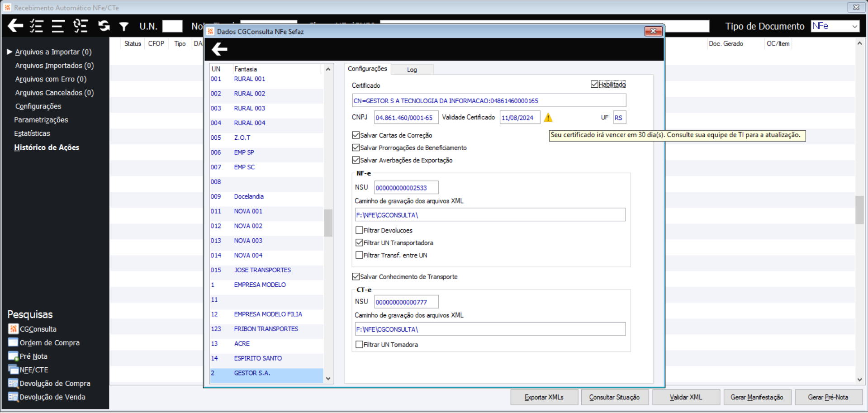Click the Dados CGConsulta dialog title icon
The image size is (868, 413).
click(x=210, y=31)
